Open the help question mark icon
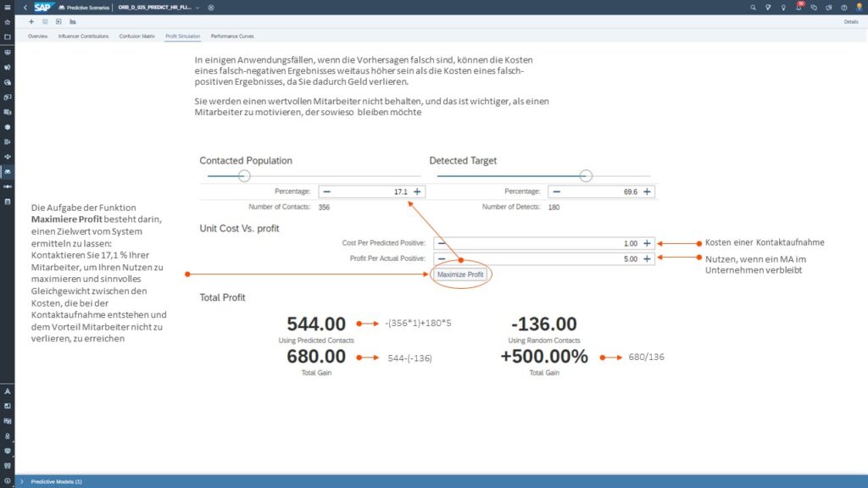Screen dimensions: 868x488 (x=844, y=7)
